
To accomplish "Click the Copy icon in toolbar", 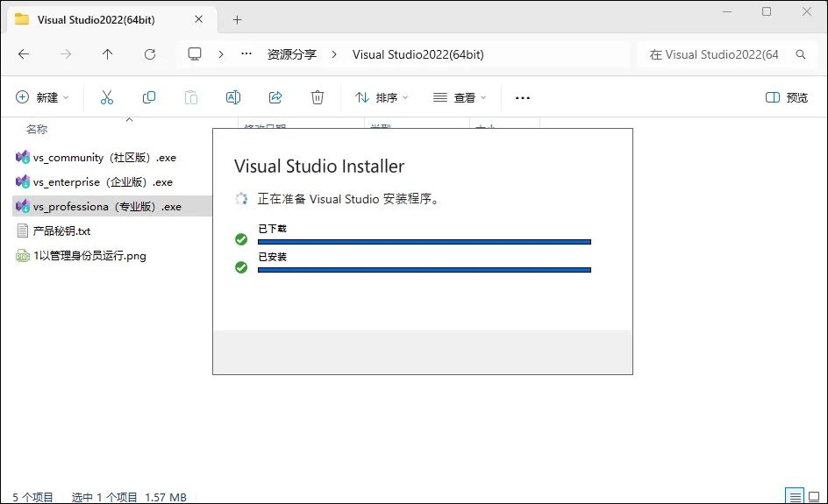I will (x=149, y=97).
